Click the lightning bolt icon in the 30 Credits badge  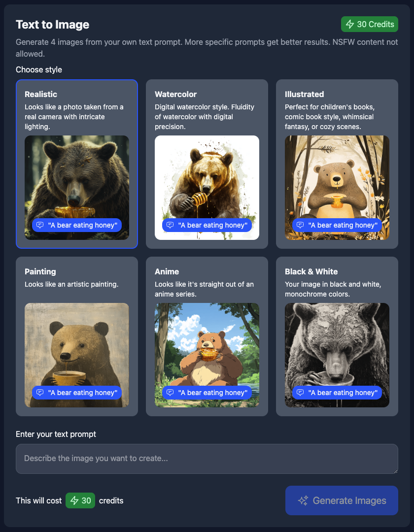coord(349,24)
